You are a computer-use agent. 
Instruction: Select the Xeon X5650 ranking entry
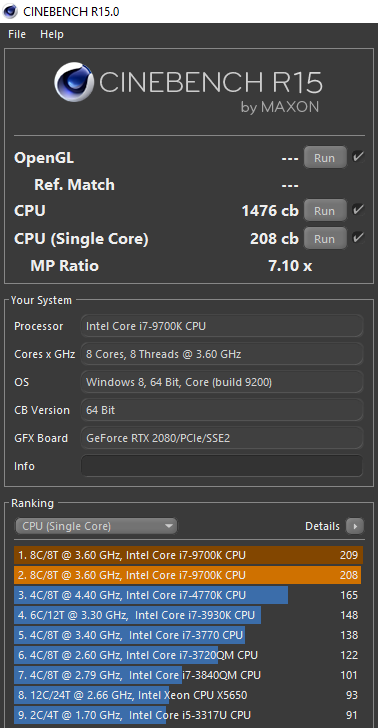pyautogui.click(x=188, y=695)
